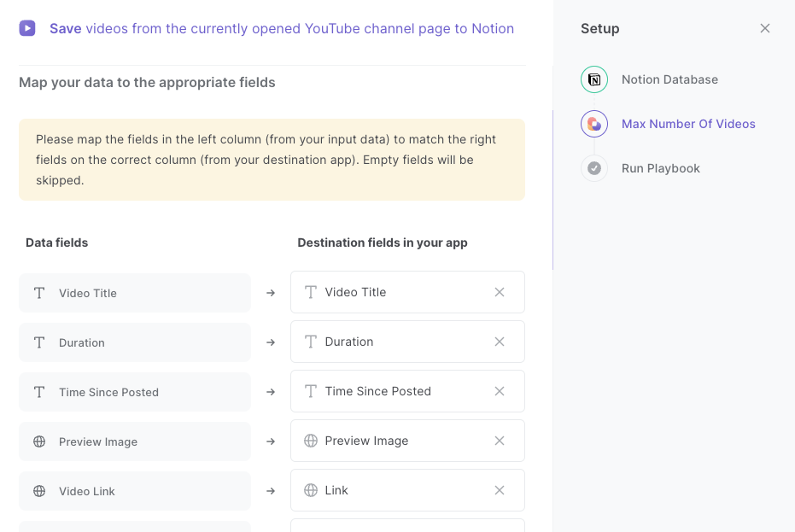Click 'Destination fields in your app' header
Viewport: 795px width, 532px height.
pos(383,243)
